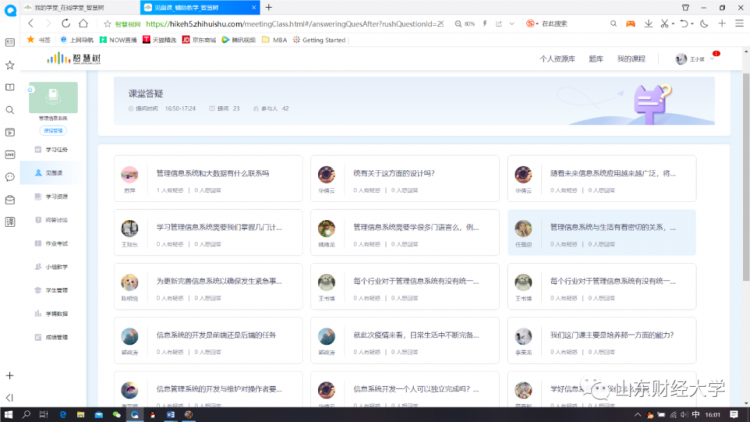Click the 课程管理 pill button under the course cover
The image size is (750, 422).
pos(53,131)
